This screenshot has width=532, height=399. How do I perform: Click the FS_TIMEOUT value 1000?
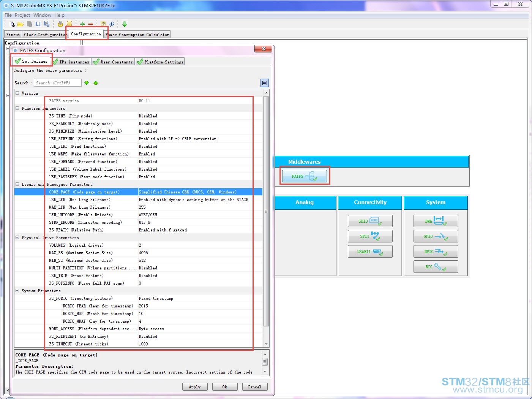[x=143, y=344]
